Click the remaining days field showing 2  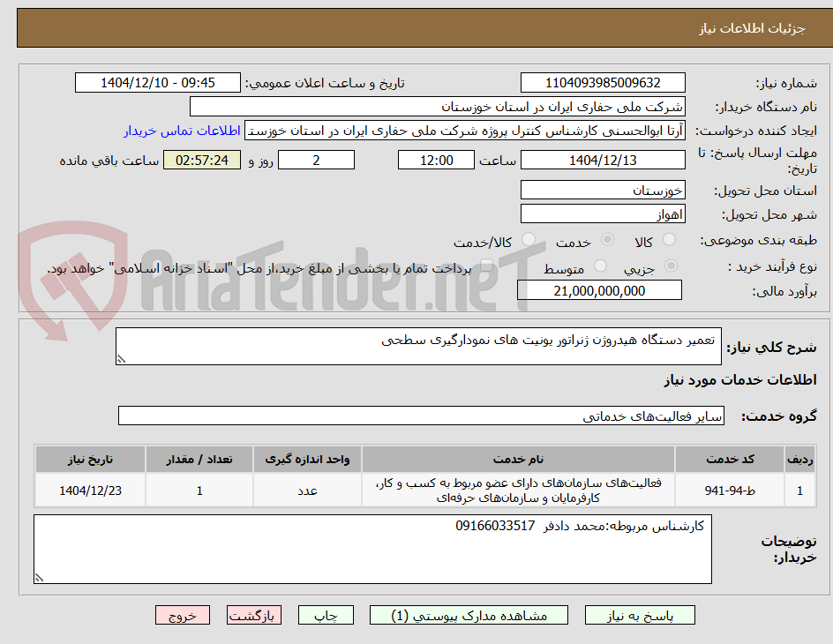pos(316,160)
